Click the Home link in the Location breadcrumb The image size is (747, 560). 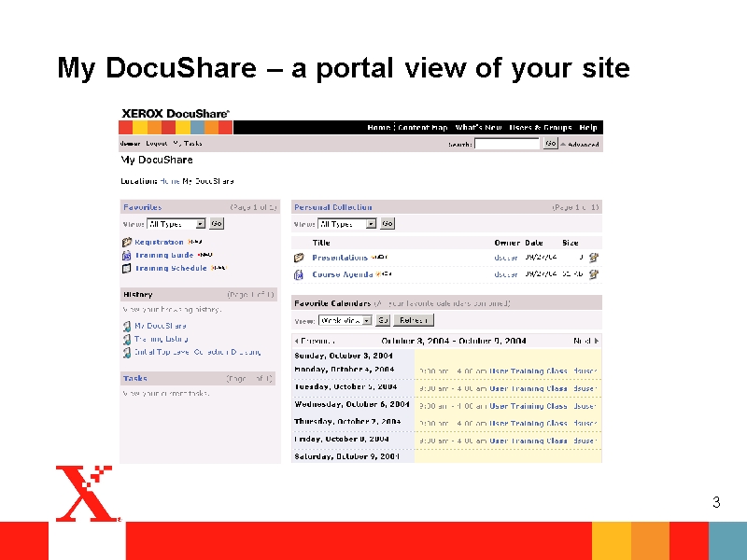pyautogui.click(x=170, y=181)
